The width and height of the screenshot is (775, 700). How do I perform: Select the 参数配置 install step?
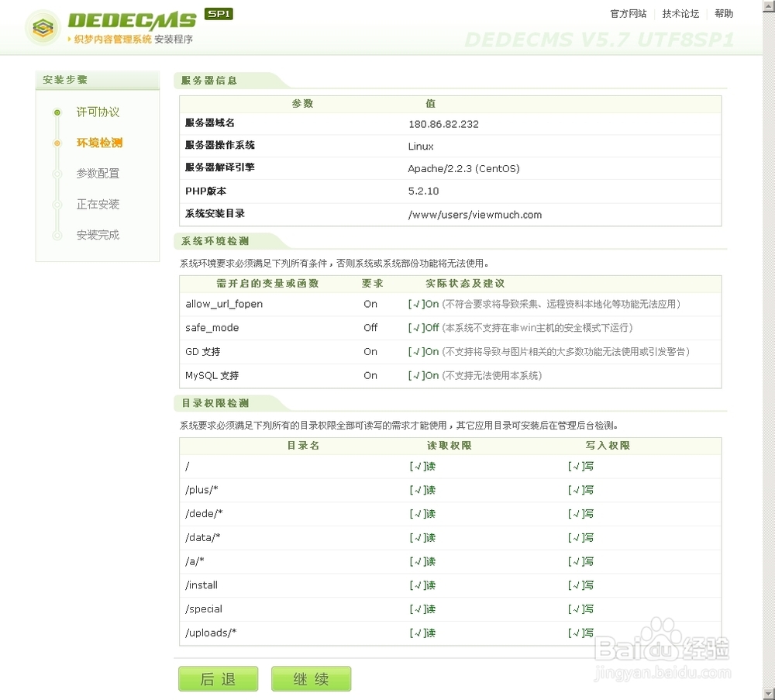[98, 174]
